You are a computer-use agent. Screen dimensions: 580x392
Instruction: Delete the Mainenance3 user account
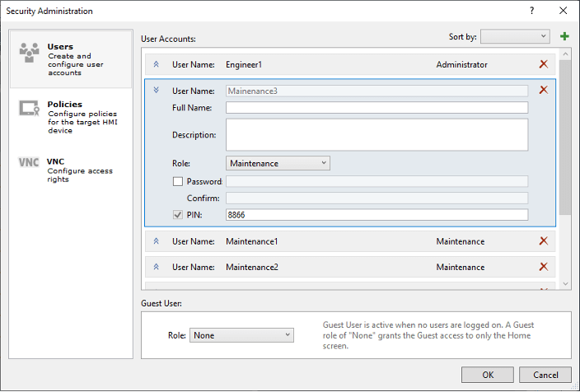pos(544,90)
